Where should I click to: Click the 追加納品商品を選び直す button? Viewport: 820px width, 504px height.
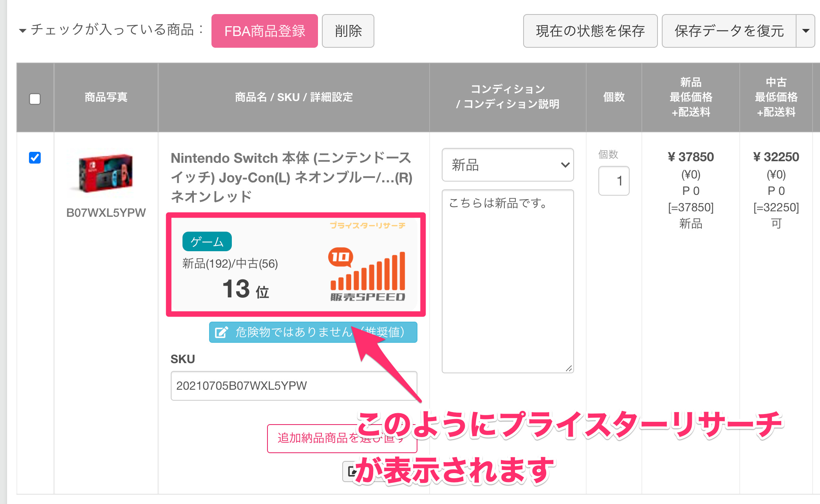point(342,438)
